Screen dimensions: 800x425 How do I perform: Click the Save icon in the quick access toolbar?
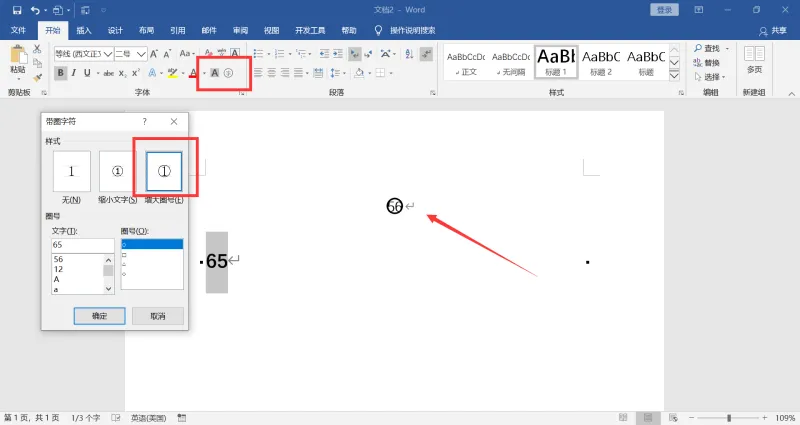(x=17, y=10)
